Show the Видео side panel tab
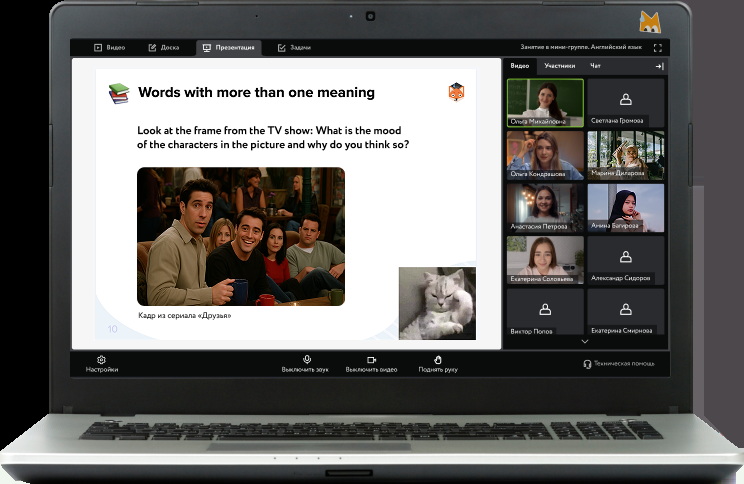 click(x=520, y=66)
